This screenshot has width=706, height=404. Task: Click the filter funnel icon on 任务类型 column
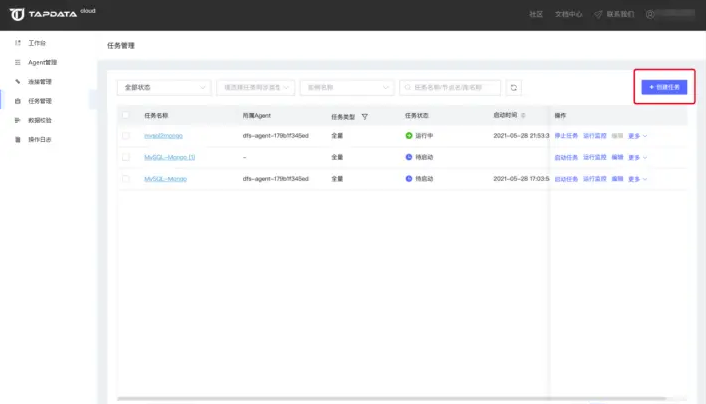point(365,116)
